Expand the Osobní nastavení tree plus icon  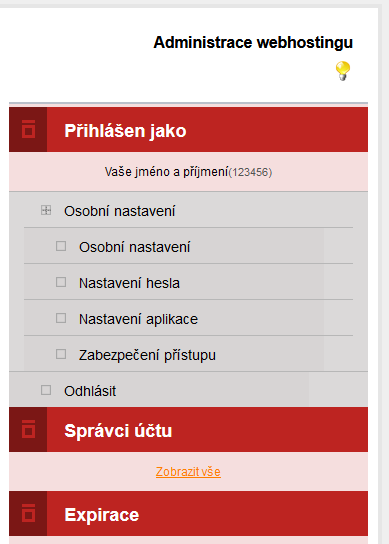[x=46, y=210]
